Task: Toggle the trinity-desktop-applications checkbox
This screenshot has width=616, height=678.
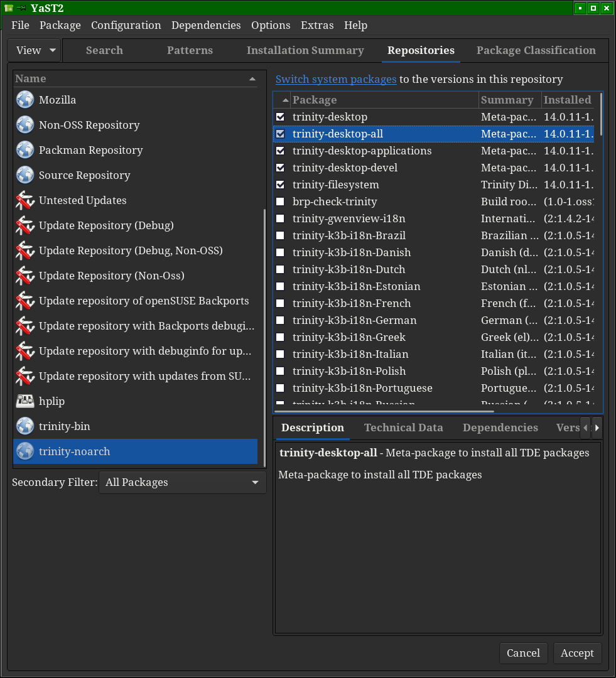Action: (x=280, y=151)
